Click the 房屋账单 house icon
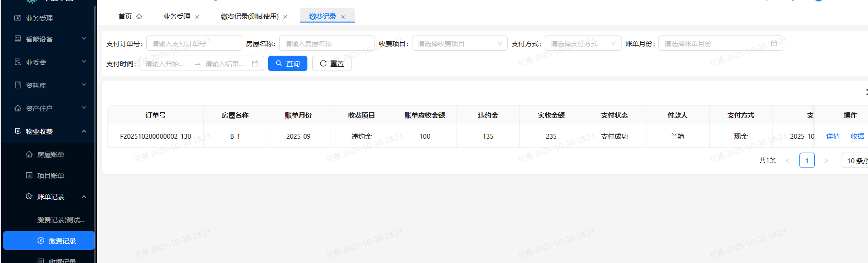The height and width of the screenshot is (263, 868). click(x=29, y=154)
